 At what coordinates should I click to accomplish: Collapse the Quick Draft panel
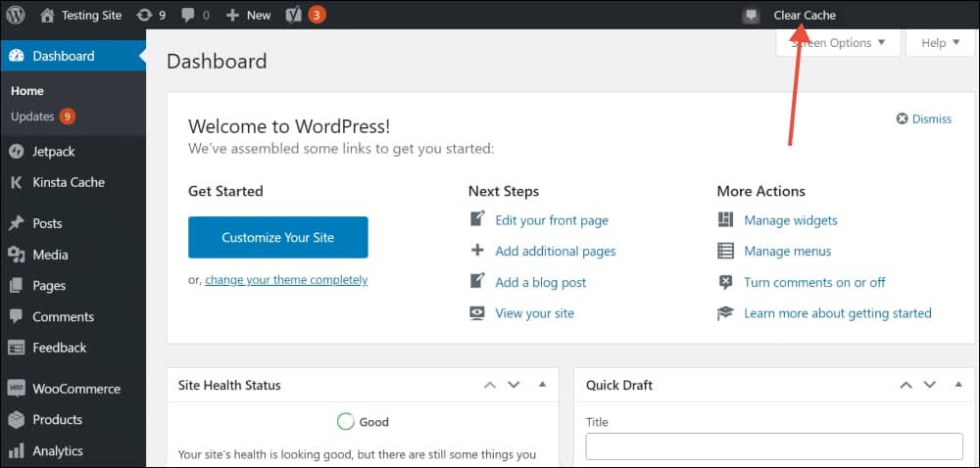click(x=958, y=385)
